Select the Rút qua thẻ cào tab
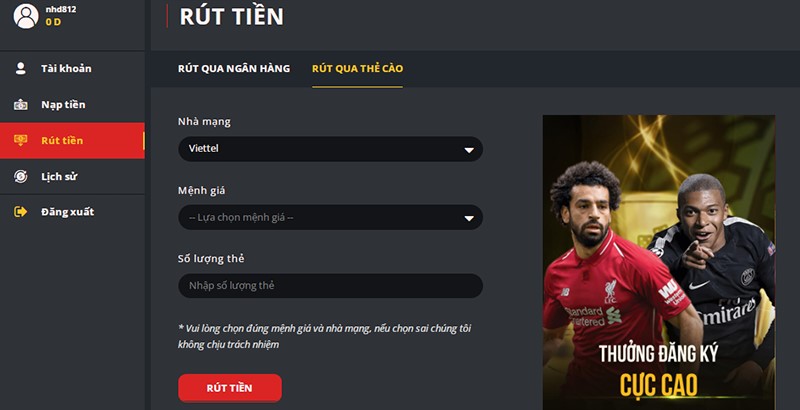Image resolution: width=800 pixels, height=410 pixels. pyautogui.click(x=357, y=68)
